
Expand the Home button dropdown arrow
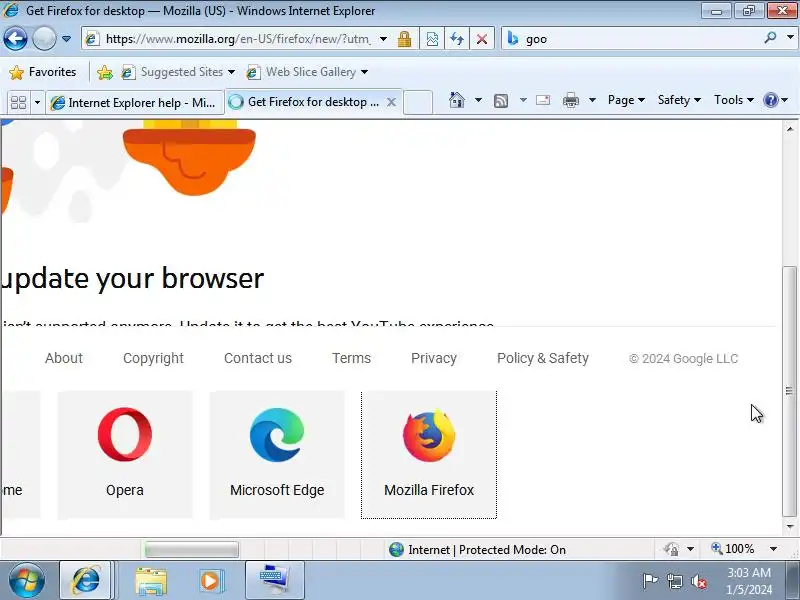pos(478,100)
